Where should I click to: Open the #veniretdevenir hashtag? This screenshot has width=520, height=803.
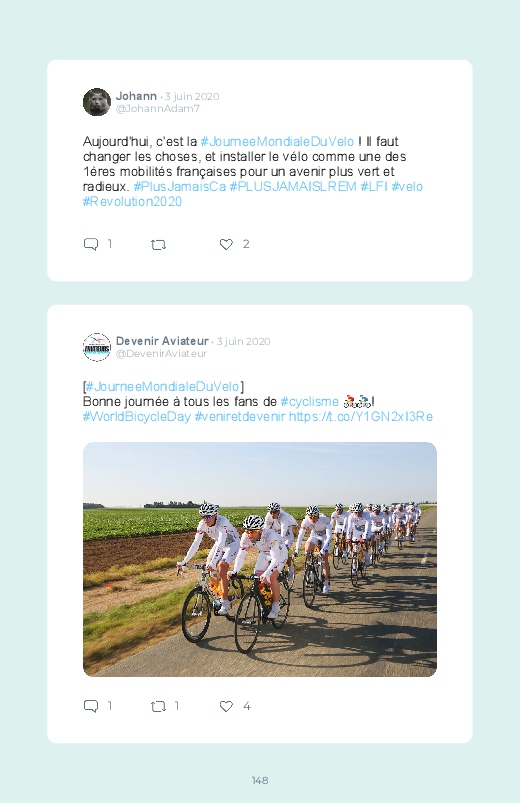point(240,416)
